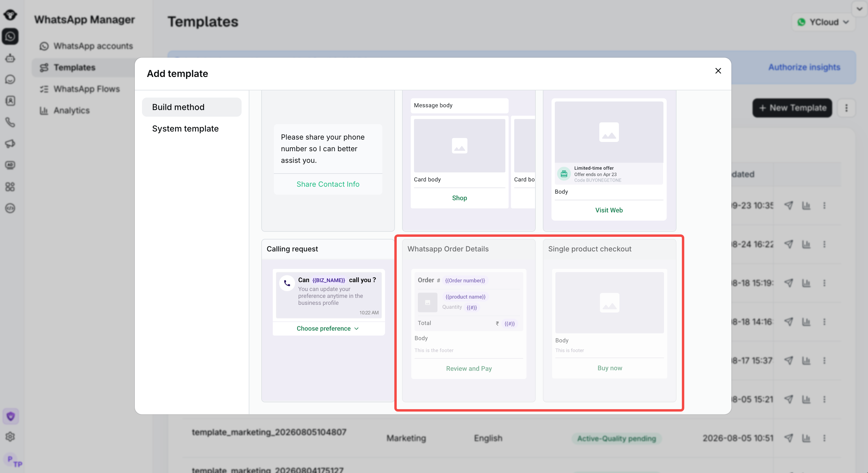Open the developer code icon in left rail

pyautogui.click(x=10, y=208)
